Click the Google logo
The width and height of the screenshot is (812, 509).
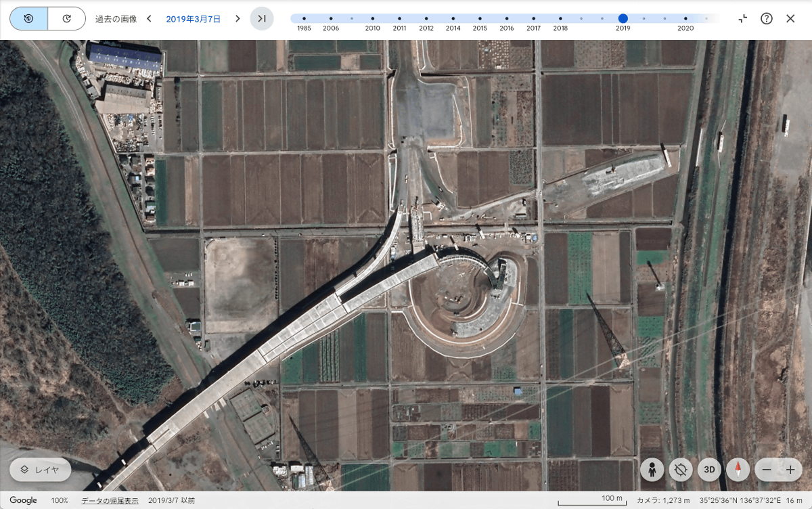pyautogui.click(x=23, y=500)
